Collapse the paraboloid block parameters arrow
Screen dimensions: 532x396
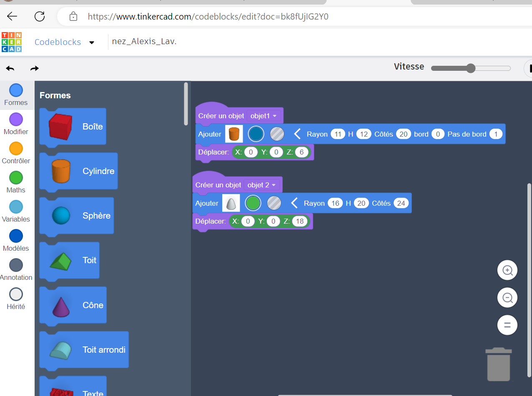click(x=294, y=203)
